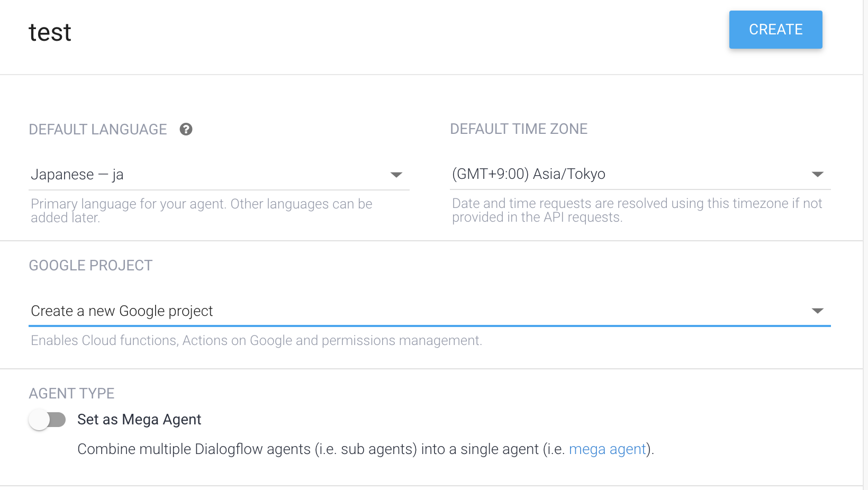Click the DEFAULT TIME ZONE heading
This screenshot has height=490, width=868.
pos(519,129)
